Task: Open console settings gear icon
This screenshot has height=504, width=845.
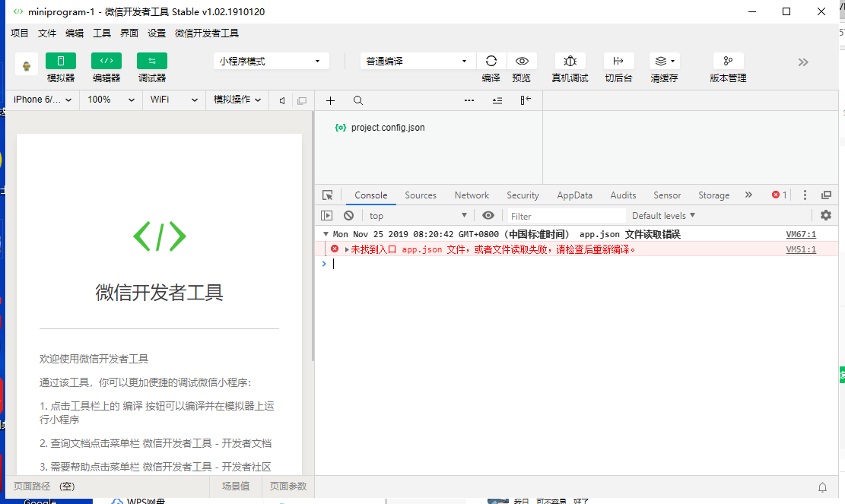Action: 825,215
